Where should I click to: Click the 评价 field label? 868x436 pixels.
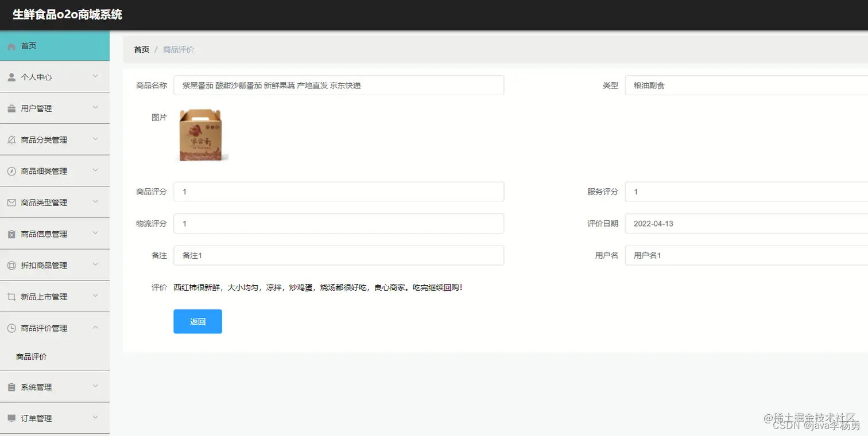pos(159,287)
